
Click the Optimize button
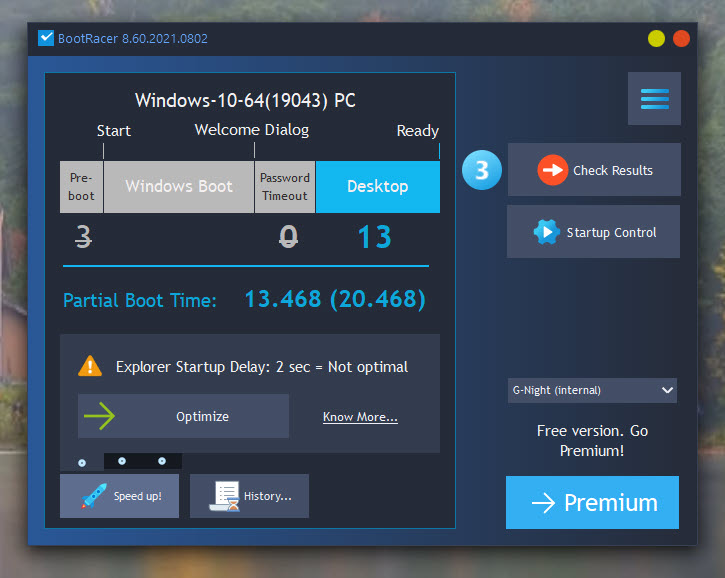pyautogui.click(x=184, y=416)
